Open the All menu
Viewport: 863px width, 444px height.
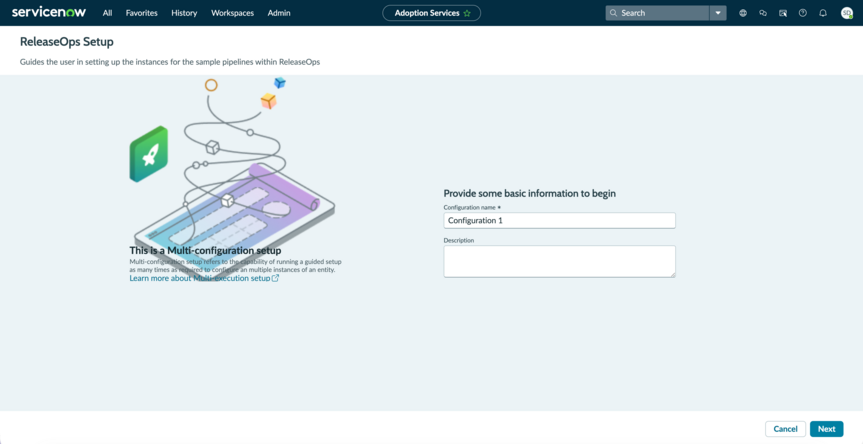(107, 13)
